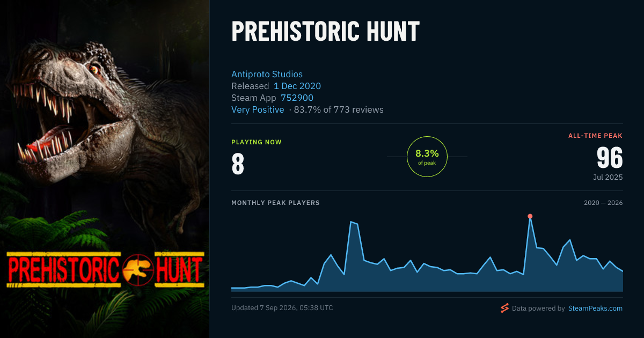Open the SteamPeaks.com link
This screenshot has width=644, height=338.
click(x=595, y=308)
